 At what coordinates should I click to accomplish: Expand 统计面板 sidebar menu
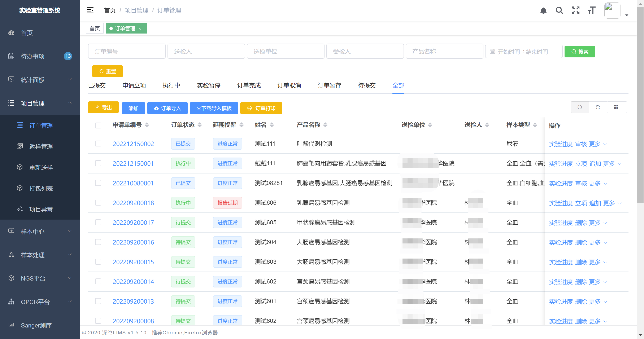[x=40, y=80]
